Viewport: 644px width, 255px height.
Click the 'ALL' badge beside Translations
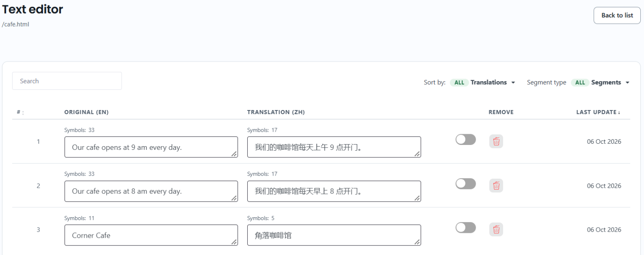(459, 83)
